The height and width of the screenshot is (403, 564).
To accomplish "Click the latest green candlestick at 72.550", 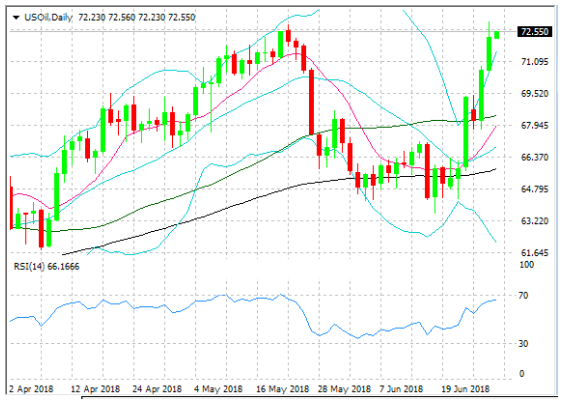I will (x=497, y=35).
